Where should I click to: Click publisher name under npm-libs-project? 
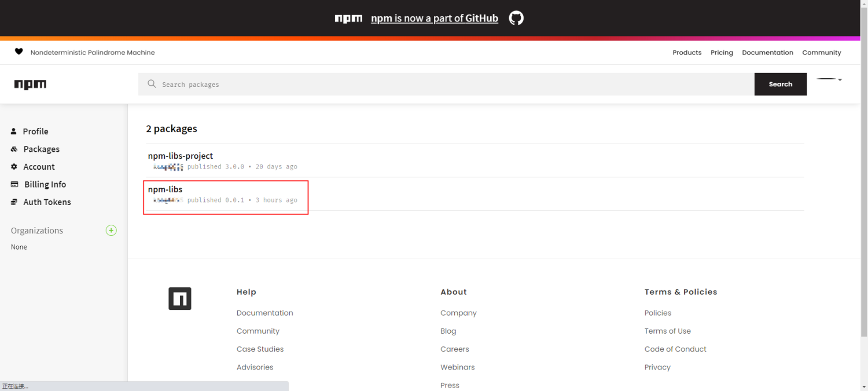pos(168,167)
